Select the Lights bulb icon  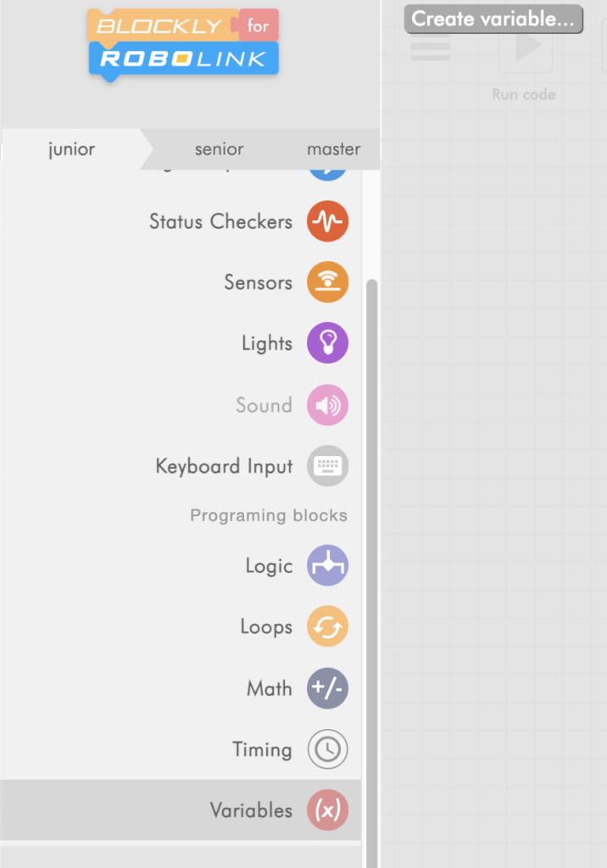327,344
